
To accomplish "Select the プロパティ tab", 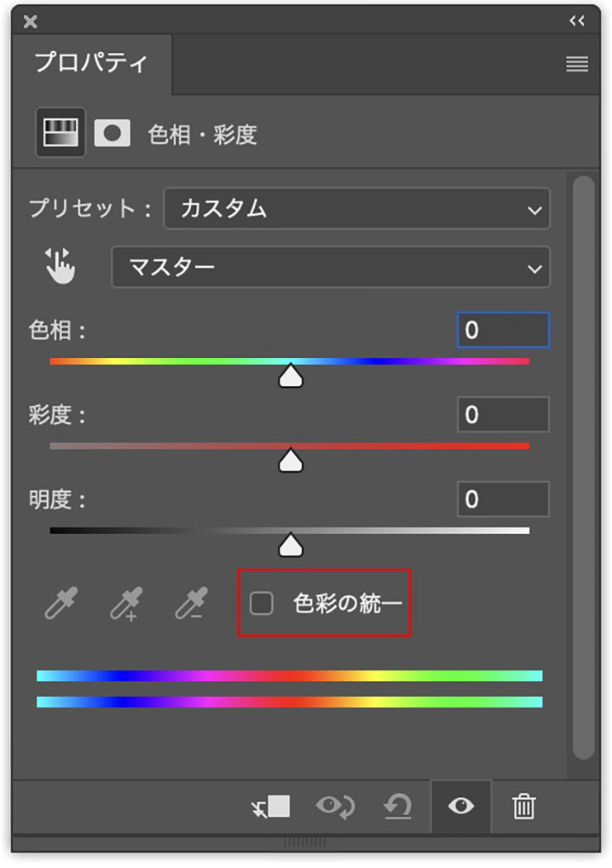I will (x=91, y=64).
